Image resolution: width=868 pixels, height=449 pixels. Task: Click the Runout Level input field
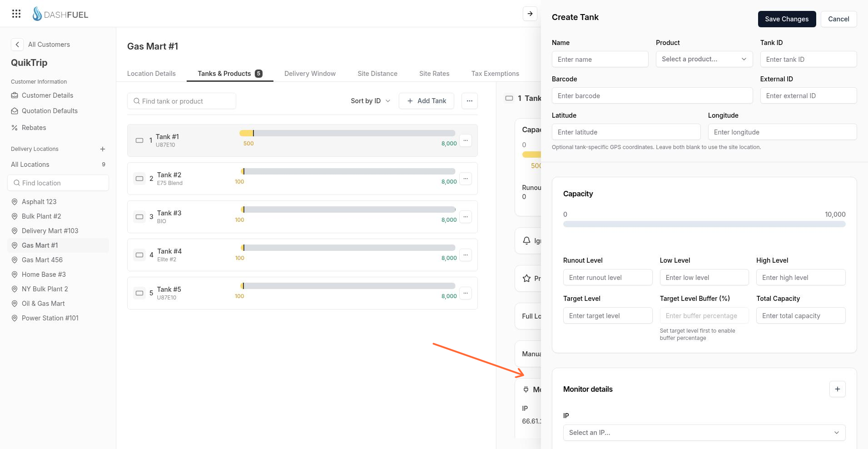pos(608,277)
